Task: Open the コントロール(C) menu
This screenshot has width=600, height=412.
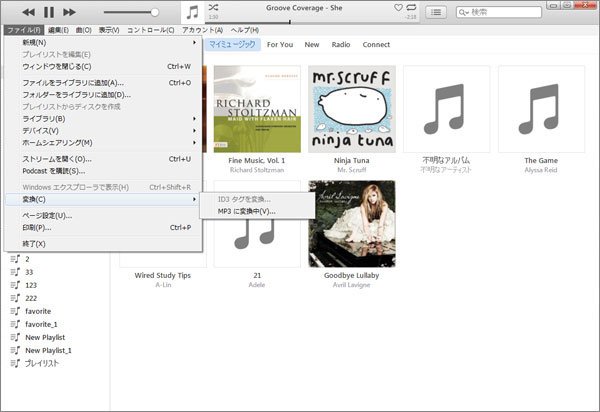Action: (151, 30)
